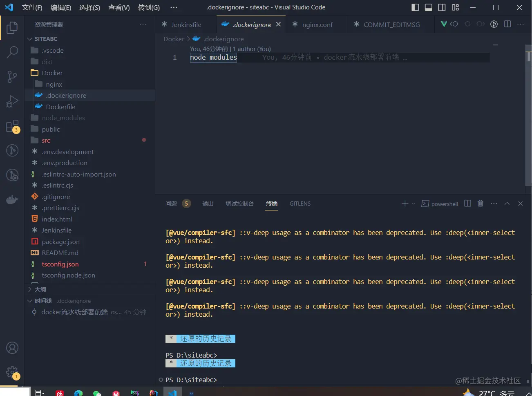Open Run and Debug view
This screenshot has height=396, width=532.
click(12, 101)
